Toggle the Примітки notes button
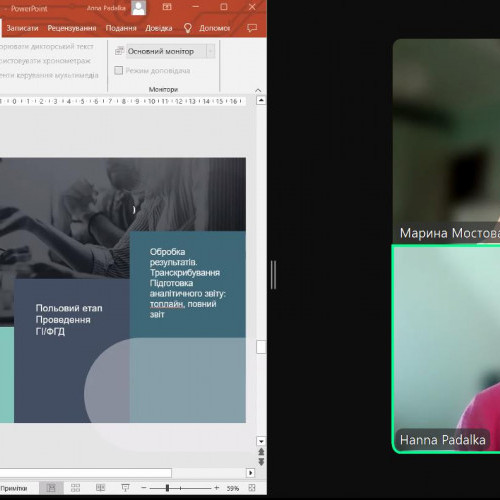 [14, 488]
